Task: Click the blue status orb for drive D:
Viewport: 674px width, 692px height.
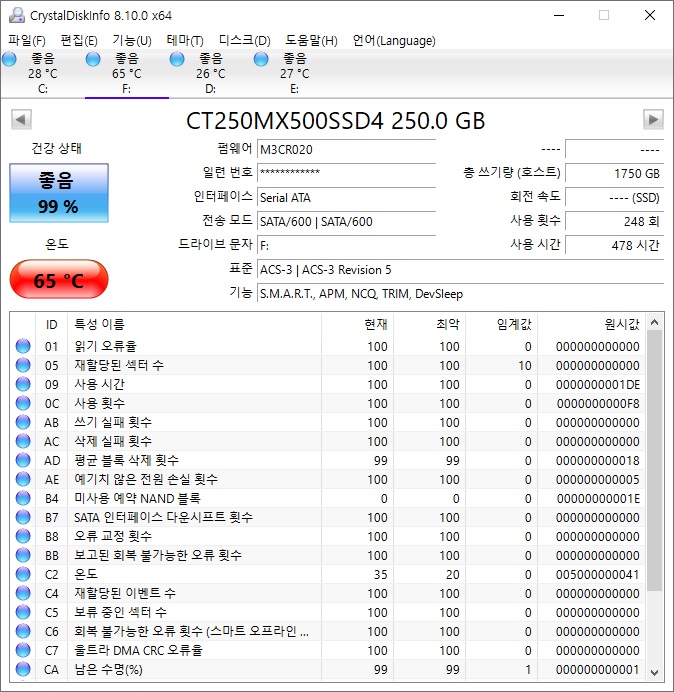Action: (177, 59)
